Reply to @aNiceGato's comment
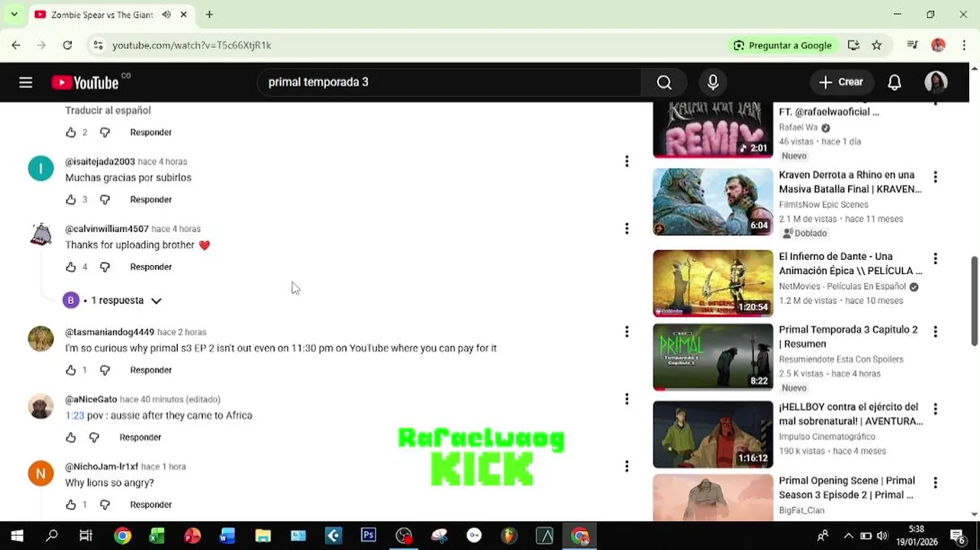 click(x=140, y=437)
